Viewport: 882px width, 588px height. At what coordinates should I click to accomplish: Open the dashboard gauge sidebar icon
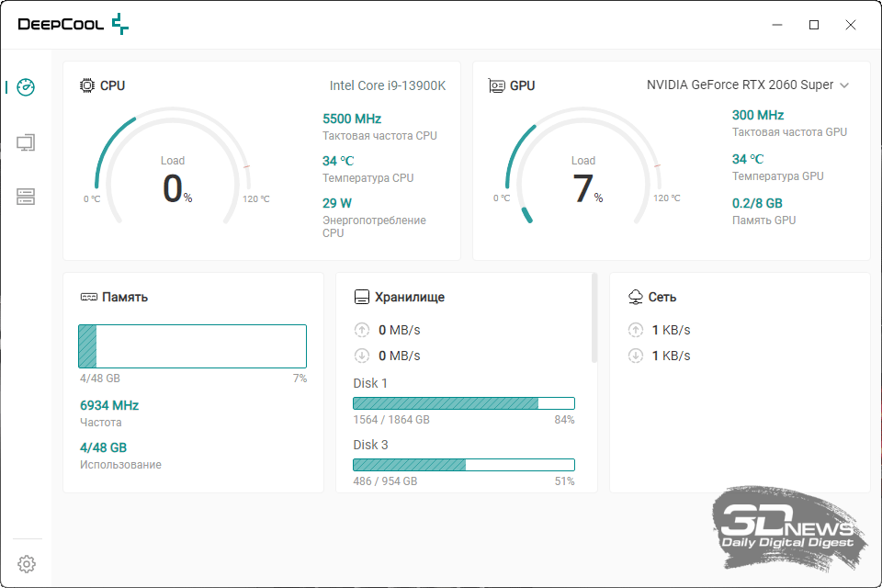[x=26, y=87]
